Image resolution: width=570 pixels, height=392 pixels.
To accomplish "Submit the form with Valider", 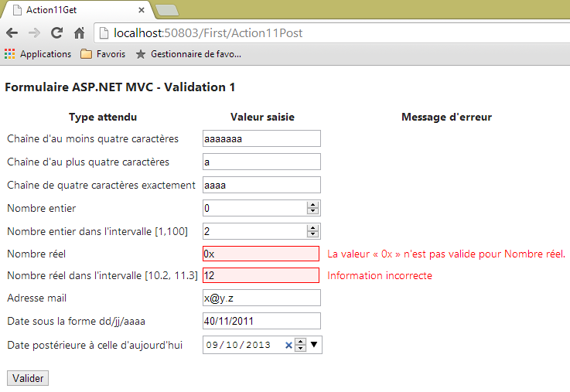I will [27, 378].
